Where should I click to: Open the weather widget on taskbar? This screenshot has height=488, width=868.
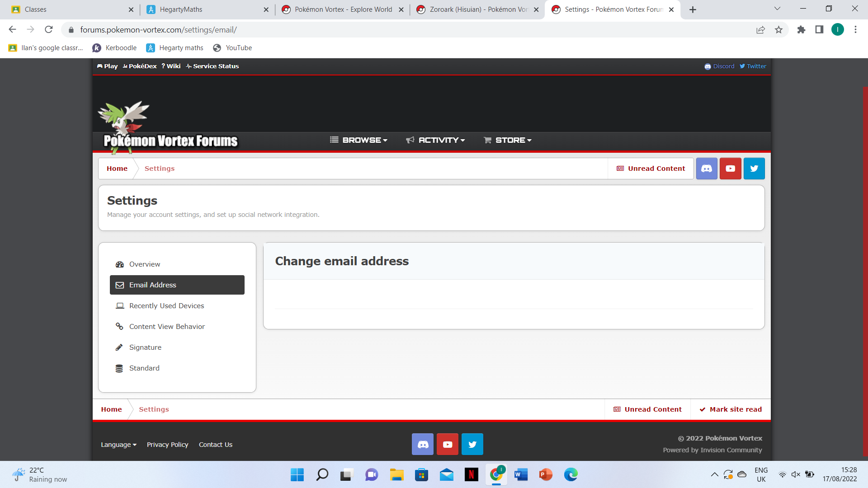point(39,474)
